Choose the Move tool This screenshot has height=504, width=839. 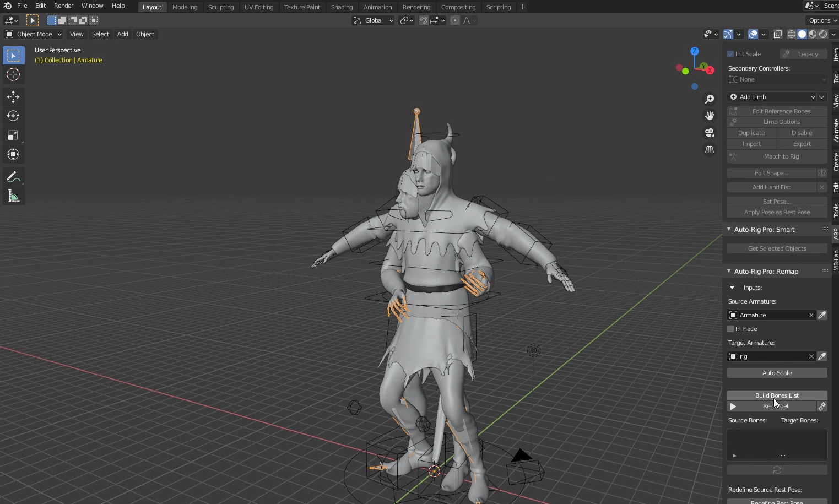click(x=13, y=97)
